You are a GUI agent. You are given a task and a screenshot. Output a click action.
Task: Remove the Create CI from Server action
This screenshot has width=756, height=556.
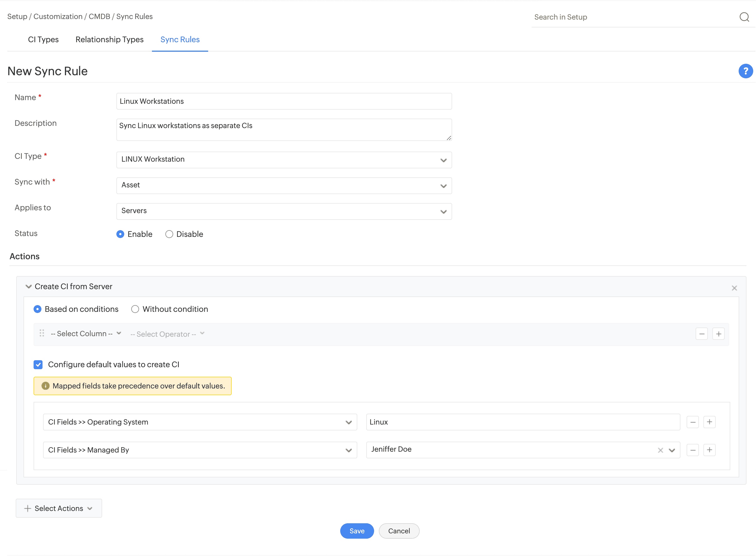click(734, 288)
